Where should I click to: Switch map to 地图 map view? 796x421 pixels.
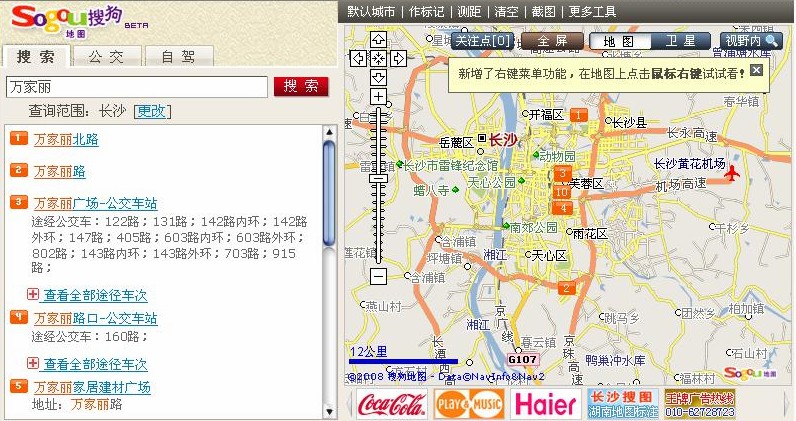pyautogui.click(x=620, y=41)
